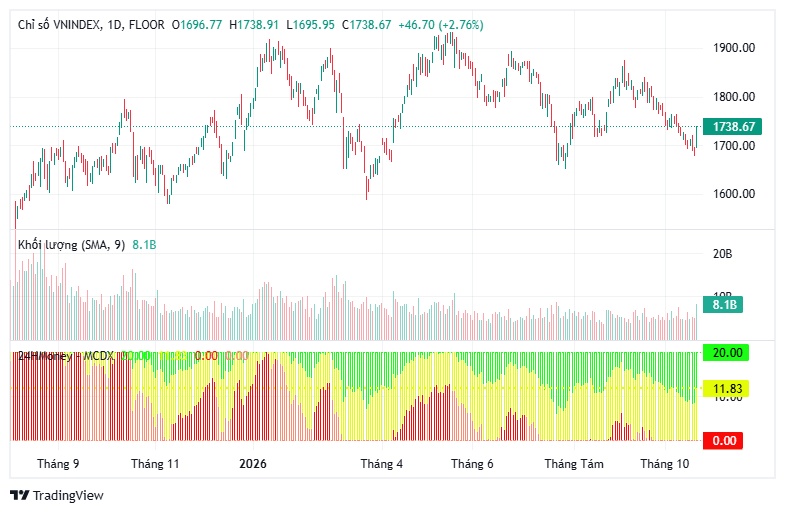Screen dimensions: 785x513
Task: Click the 'Tháng 11' time axis label
Action: pos(155,464)
